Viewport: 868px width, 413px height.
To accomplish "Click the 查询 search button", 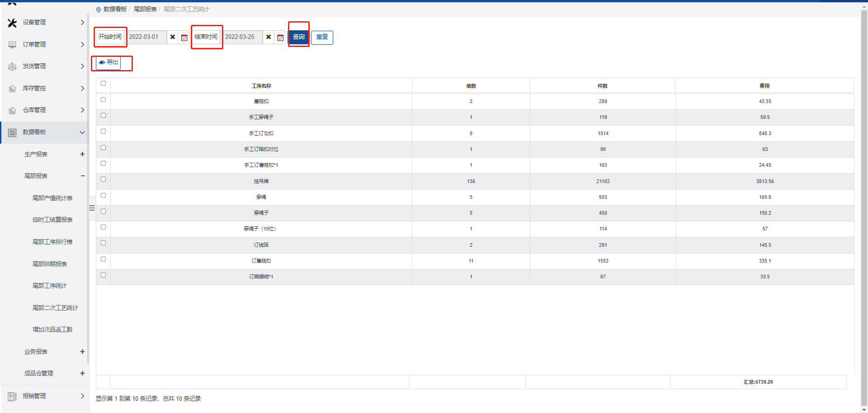I will [298, 37].
